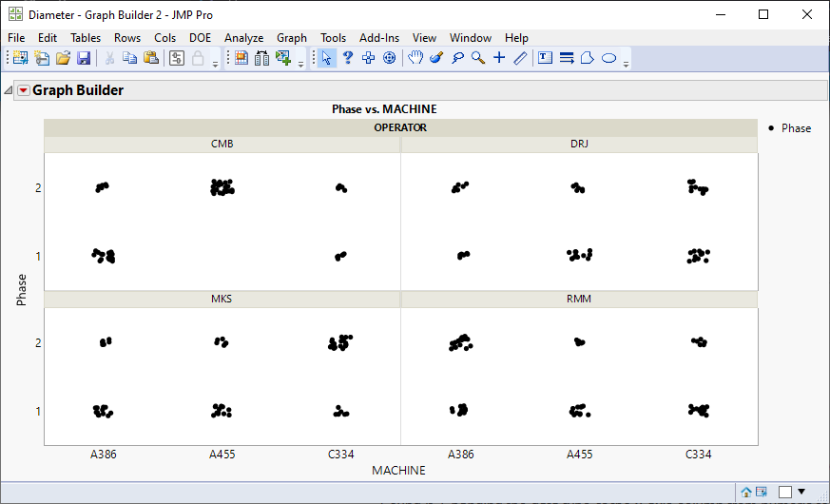The height and width of the screenshot is (504, 830).
Task: Open the tables toolbar overflow arrow
Action: 300,64
